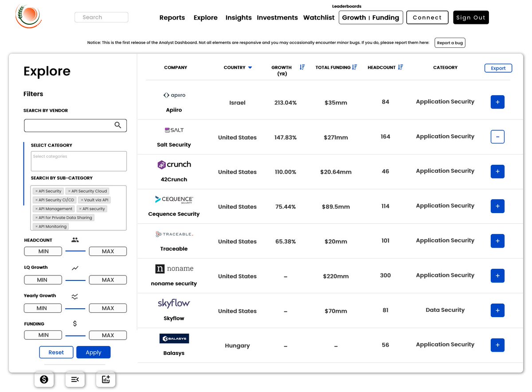Add Cequence Security with plus button
The image size is (532, 392).
point(497,206)
